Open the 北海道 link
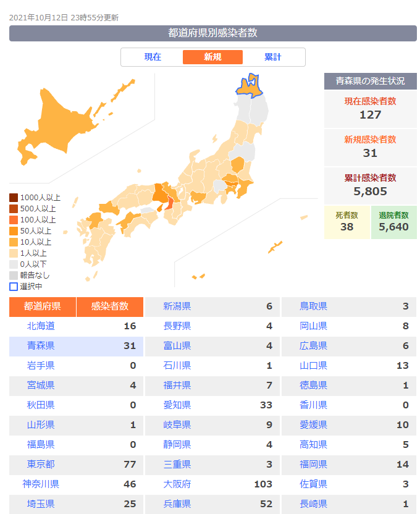Viewport: 420px width, 514px height. click(x=41, y=326)
